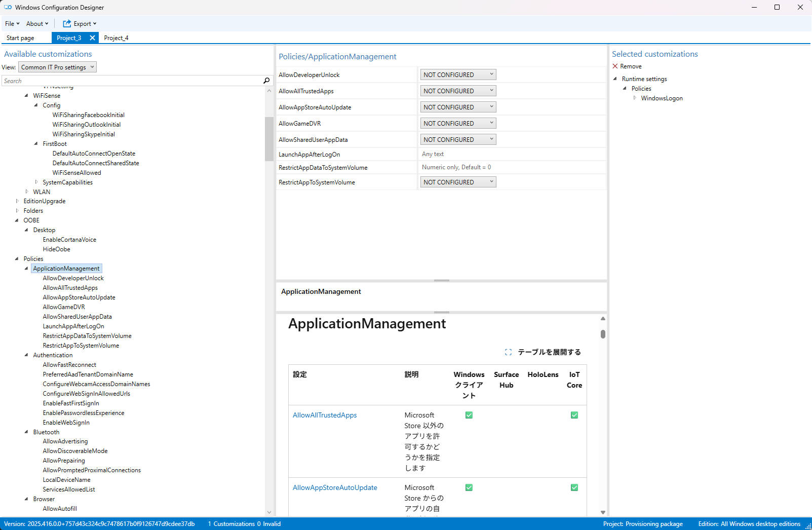
Task: Open the AllowAppStoreAutoUpdate documentation link
Action: (x=334, y=487)
